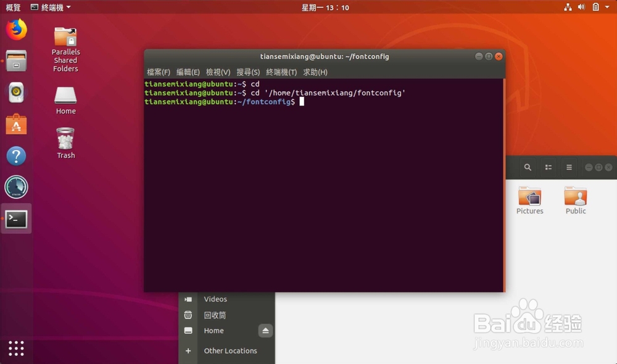Open 終端機 app menu dropdown in top bar

51,7
